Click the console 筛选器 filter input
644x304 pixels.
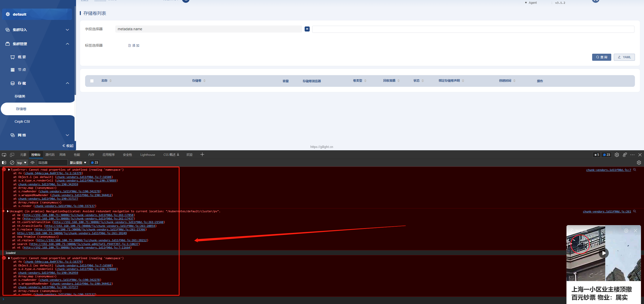[52, 163]
